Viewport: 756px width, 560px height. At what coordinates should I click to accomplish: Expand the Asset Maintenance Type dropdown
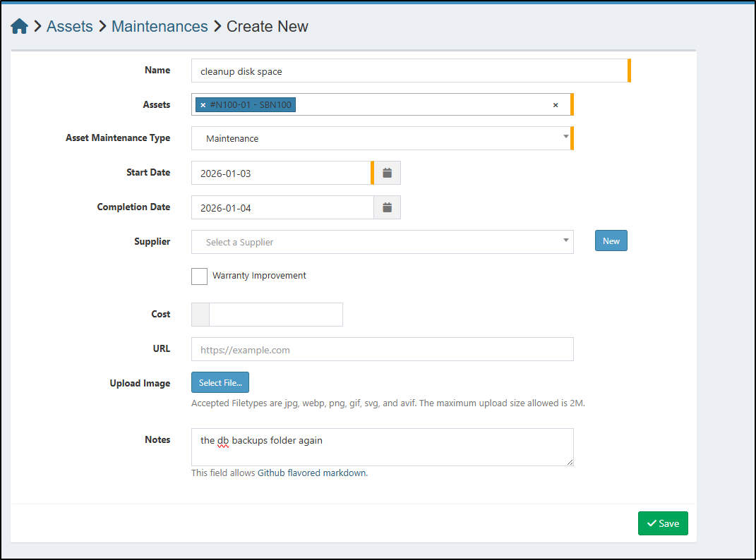coord(381,138)
